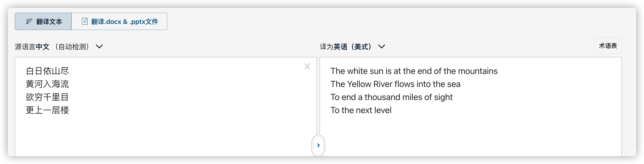644x164 pixels.
Task: Click the line 白日依山尽 in source
Action: [47, 71]
